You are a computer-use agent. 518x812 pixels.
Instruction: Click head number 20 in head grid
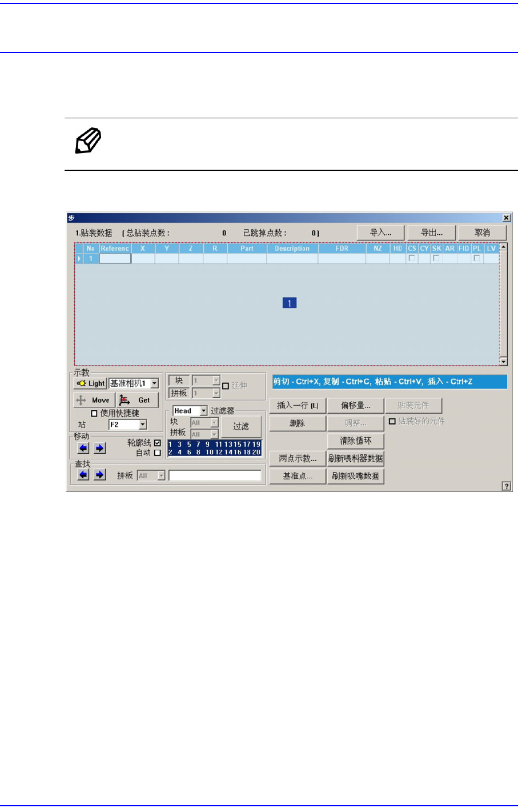(x=256, y=452)
